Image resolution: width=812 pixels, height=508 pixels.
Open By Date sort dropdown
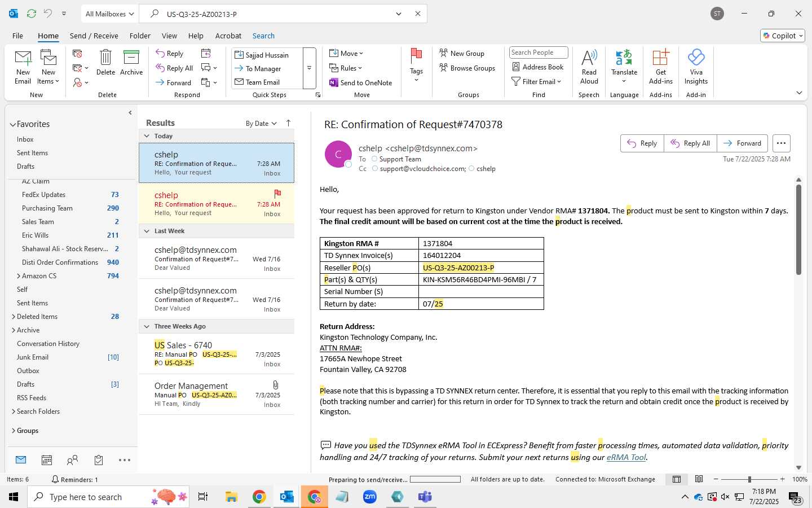261,124
